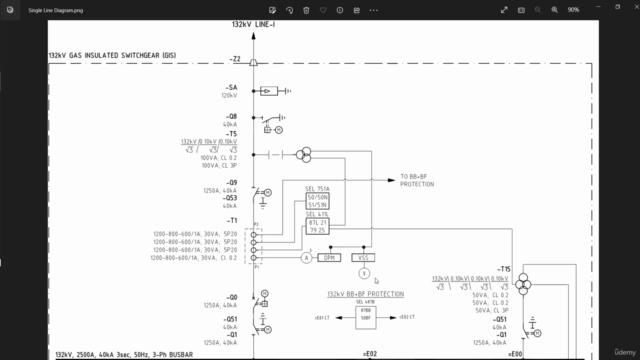Click the DPM meter box
Screen dimensions: 640x360
tap(329, 258)
